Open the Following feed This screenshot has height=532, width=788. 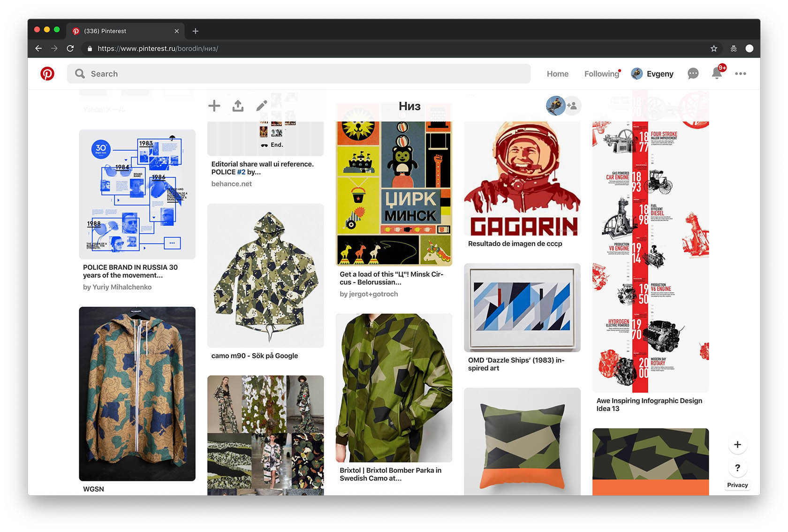(601, 74)
